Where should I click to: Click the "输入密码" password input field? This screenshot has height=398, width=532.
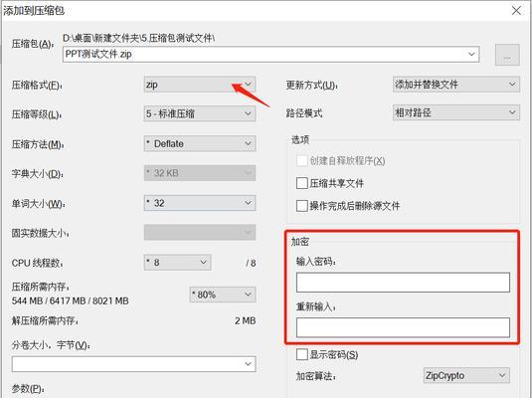[403, 283]
